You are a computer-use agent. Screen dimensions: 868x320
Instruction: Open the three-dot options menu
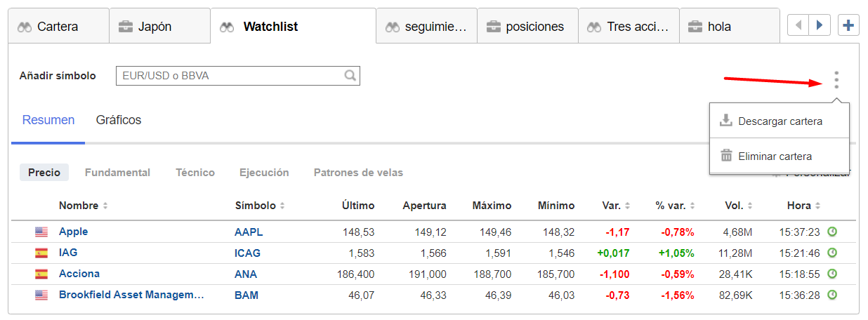tap(836, 79)
